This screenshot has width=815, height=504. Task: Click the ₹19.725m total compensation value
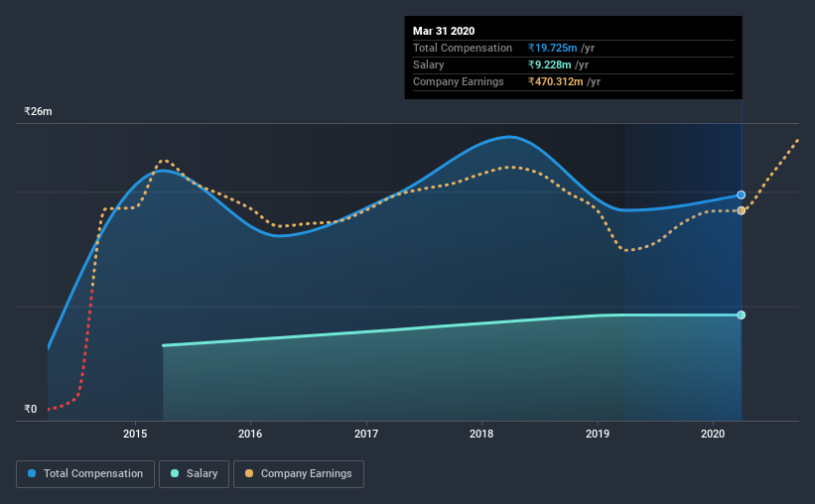pyautogui.click(x=553, y=48)
